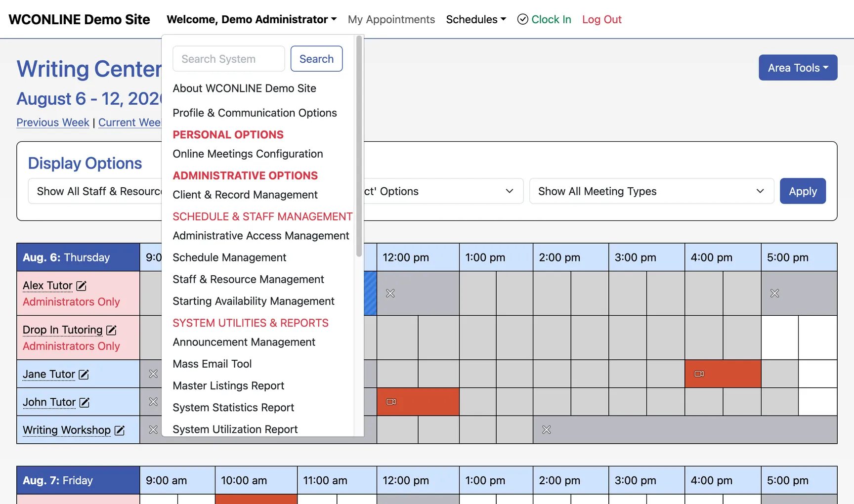Open Administrative Access Management
The width and height of the screenshot is (854, 504).
point(260,236)
